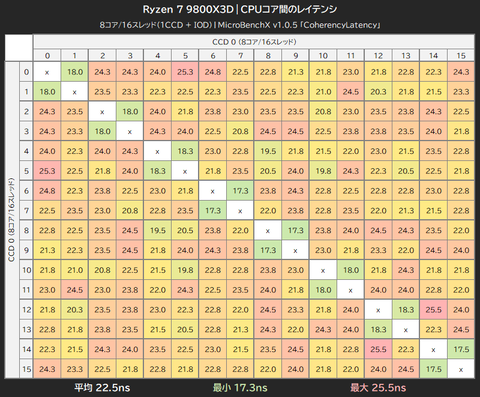Select column header 7
480x397 pixels.
(x=240, y=56)
